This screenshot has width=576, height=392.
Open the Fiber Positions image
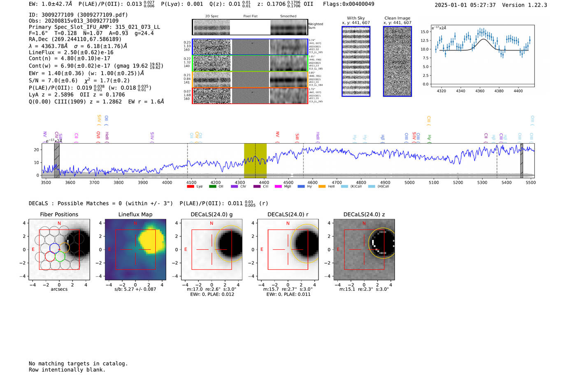(x=59, y=250)
